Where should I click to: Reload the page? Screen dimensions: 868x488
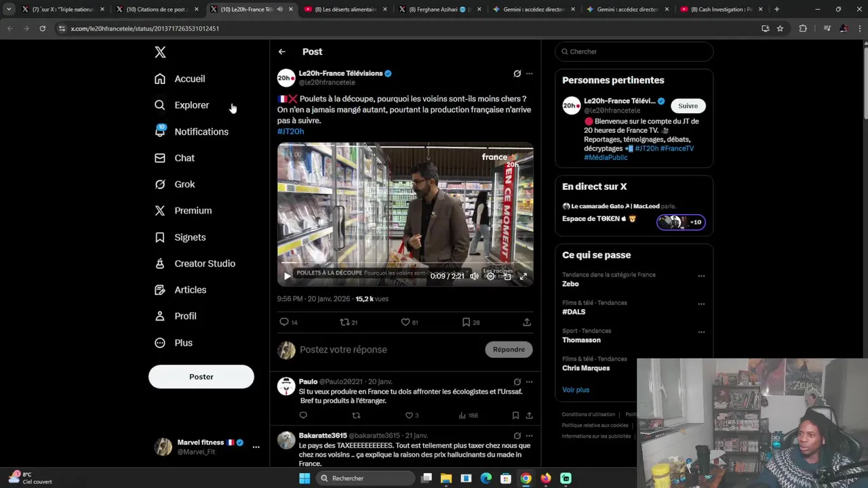tap(42, 28)
